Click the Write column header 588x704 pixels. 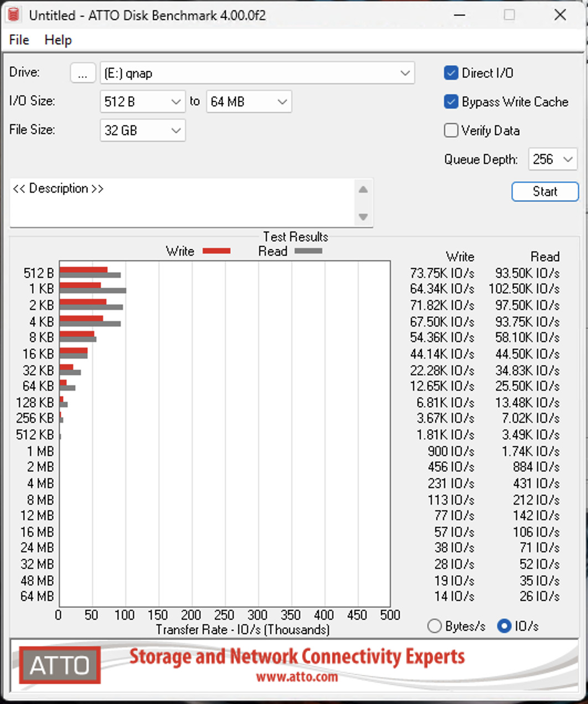tap(460, 257)
